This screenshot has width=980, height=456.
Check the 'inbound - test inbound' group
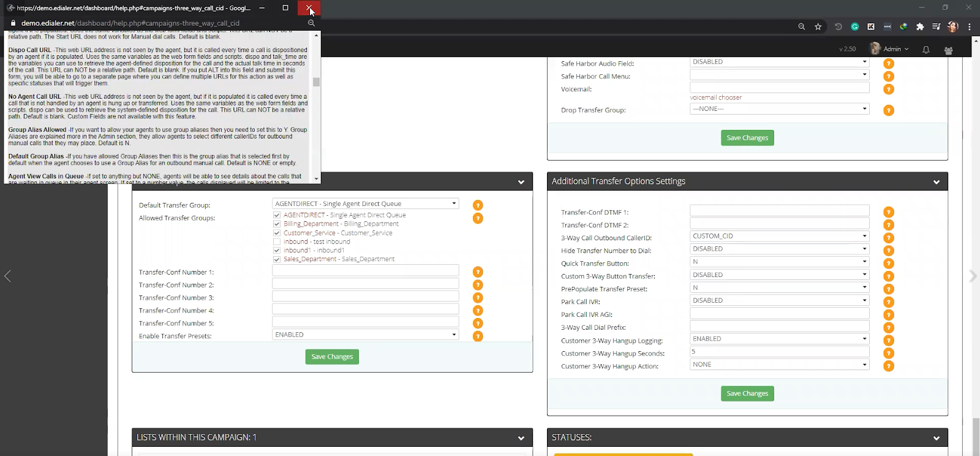(x=277, y=241)
